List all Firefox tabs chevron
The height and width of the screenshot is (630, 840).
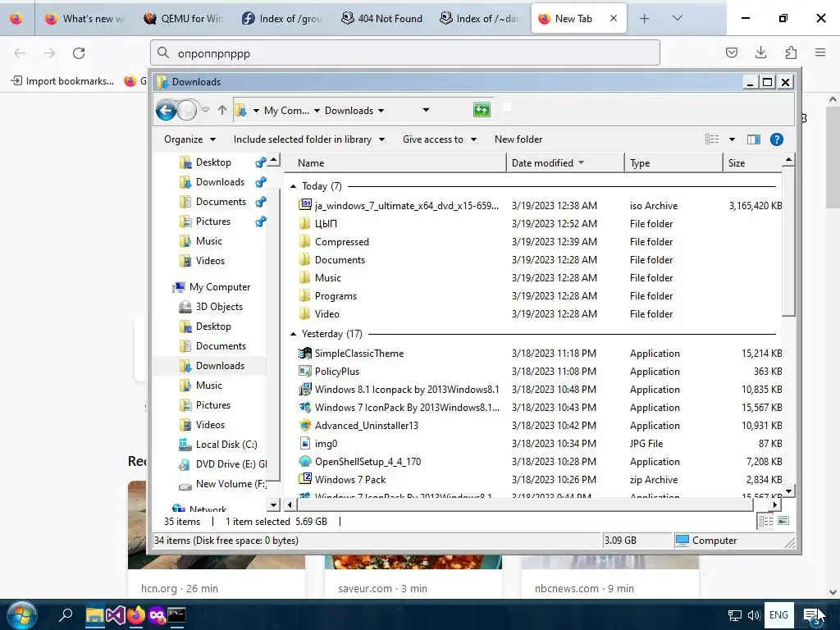pyautogui.click(x=677, y=18)
